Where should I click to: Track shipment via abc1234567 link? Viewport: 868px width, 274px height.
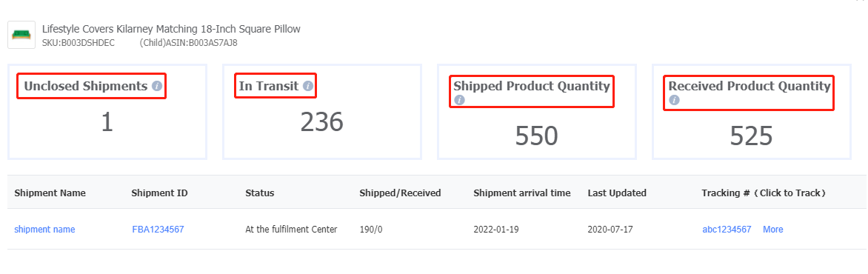tap(727, 229)
